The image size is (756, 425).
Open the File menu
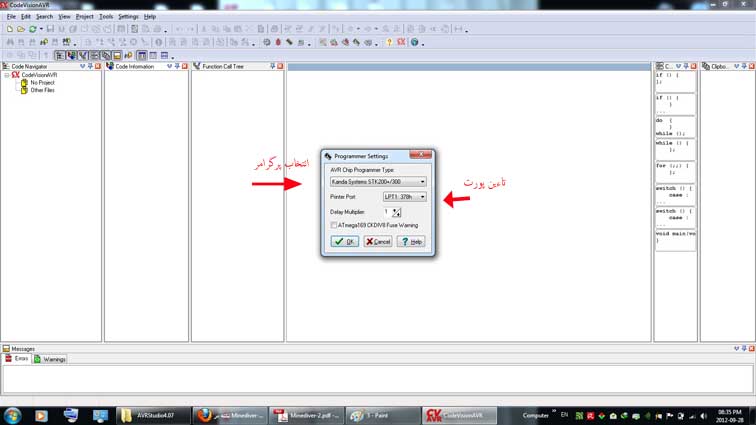click(11, 16)
